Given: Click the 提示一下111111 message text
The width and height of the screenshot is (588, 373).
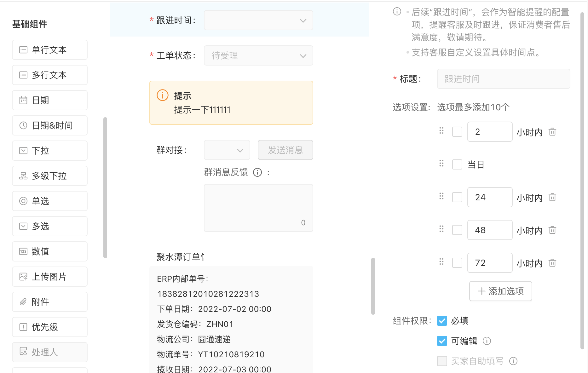Looking at the screenshot, I should tap(202, 110).
